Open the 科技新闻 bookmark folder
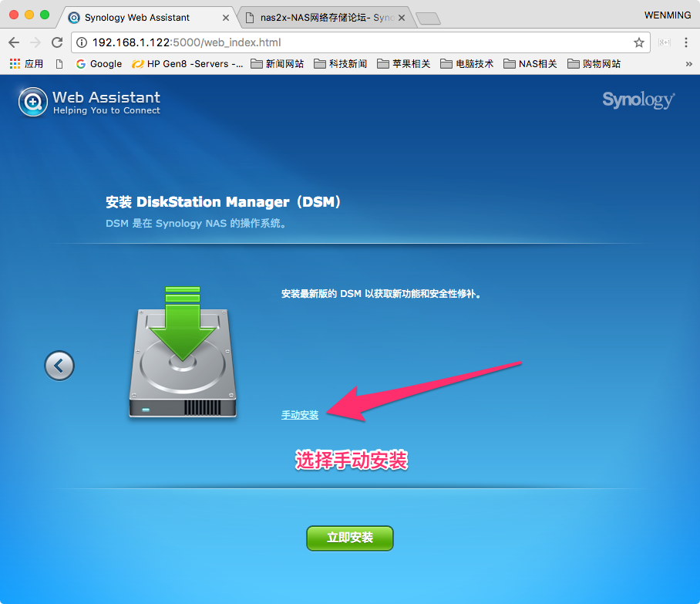The image size is (700, 604). (x=340, y=64)
